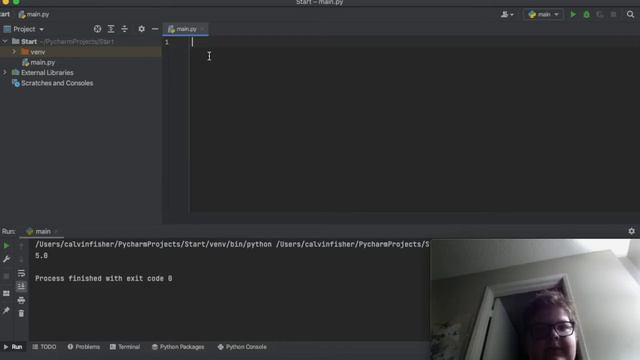This screenshot has width=640, height=360.
Task: Open the Problems tool window
Action: click(x=84, y=347)
